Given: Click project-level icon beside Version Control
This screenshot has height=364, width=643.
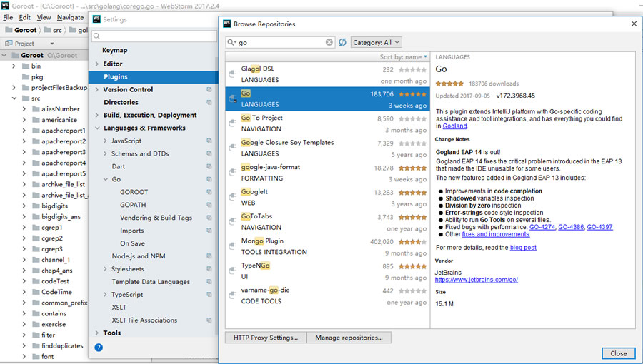Looking at the screenshot, I should [209, 90].
